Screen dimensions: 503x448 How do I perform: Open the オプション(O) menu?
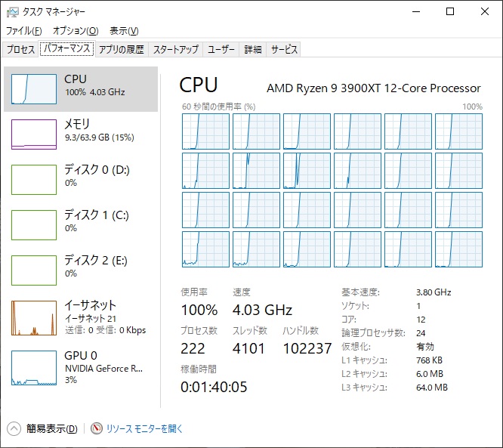click(76, 31)
